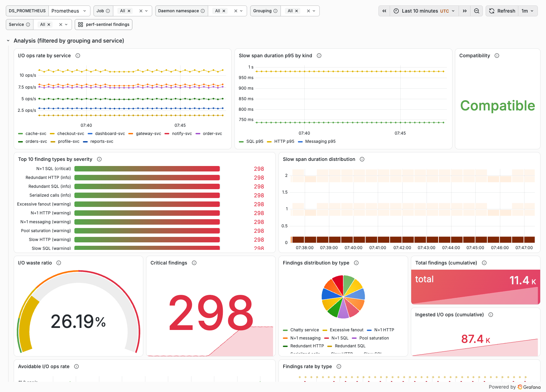Show info for Findings rate by type panel
This screenshot has height=392, width=546.
[339, 366]
